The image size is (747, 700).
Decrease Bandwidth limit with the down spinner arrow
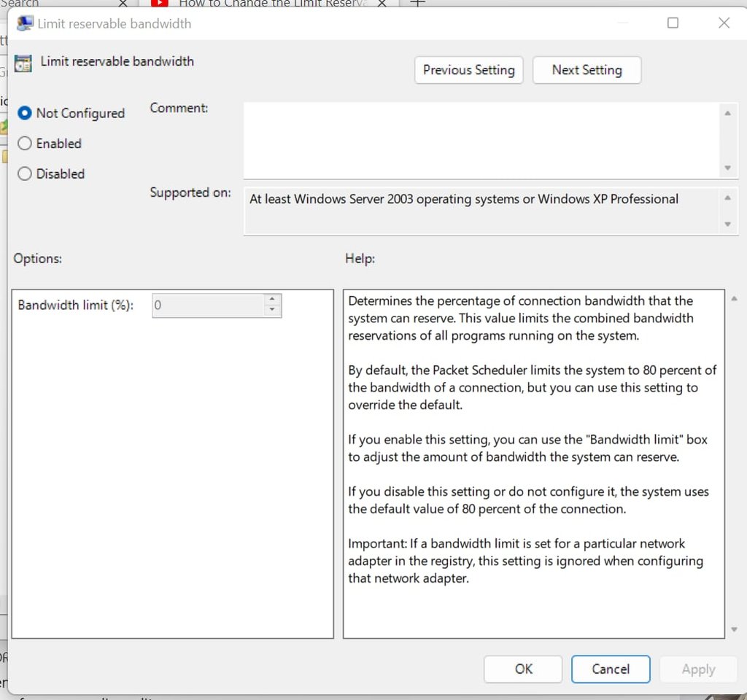coord(272,311)
